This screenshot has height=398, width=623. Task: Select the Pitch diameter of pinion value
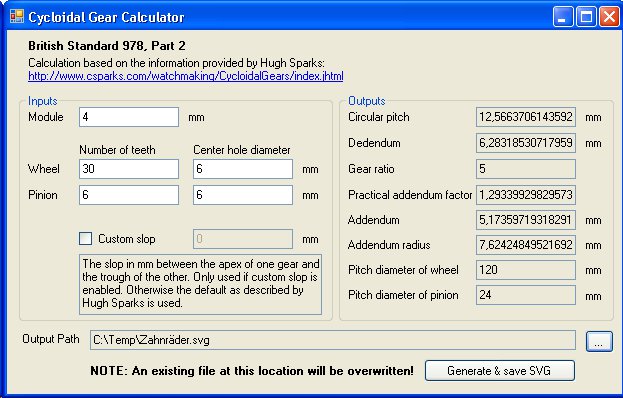click(x=526, y=295)
